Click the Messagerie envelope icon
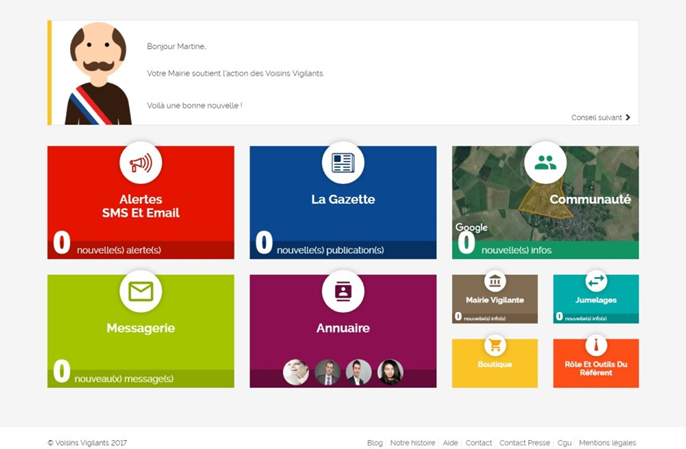This screenshot has height=449, width=686. click(141, 291)
